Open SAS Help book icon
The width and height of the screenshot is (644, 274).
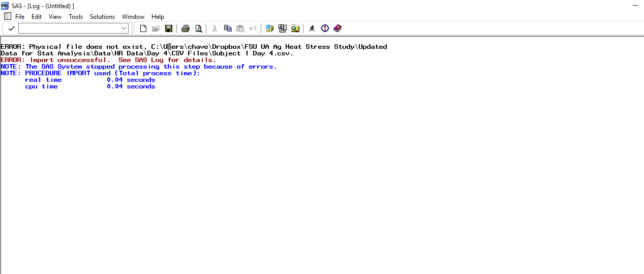tap(338, 28)
